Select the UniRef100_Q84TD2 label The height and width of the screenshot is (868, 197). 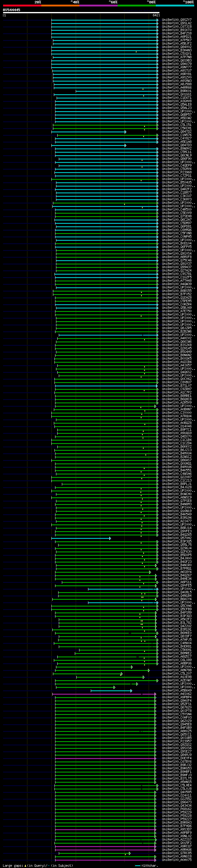[x=177, y=132]
